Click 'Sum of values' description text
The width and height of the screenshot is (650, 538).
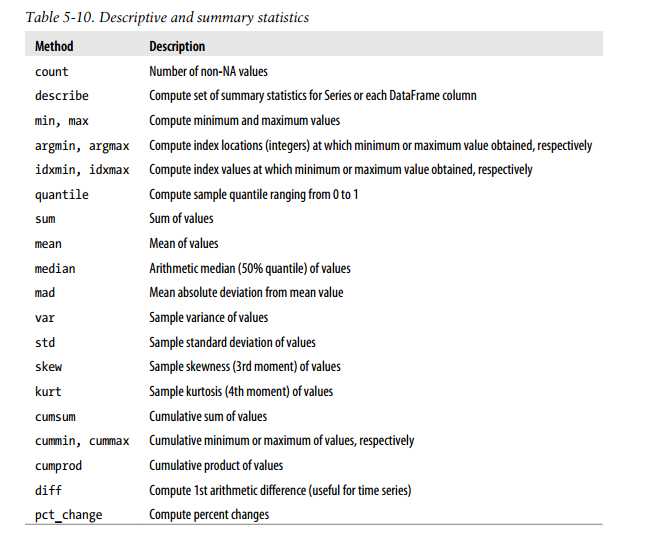click(181, 219)
